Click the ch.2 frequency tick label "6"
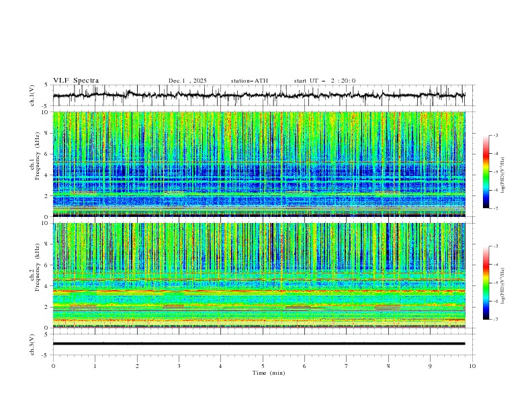Image resolution: width=532 pixels, height=411 pixels. (x=47, y=265)
